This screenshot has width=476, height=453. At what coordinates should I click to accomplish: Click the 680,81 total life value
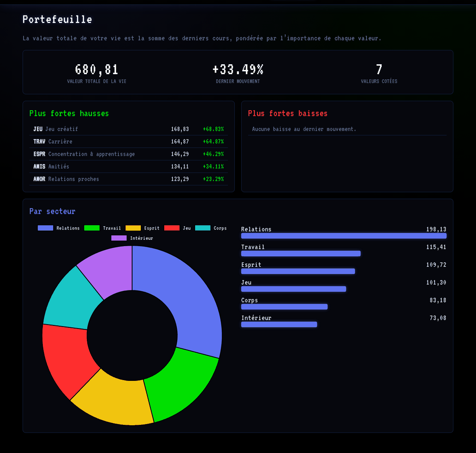point(97,69)
